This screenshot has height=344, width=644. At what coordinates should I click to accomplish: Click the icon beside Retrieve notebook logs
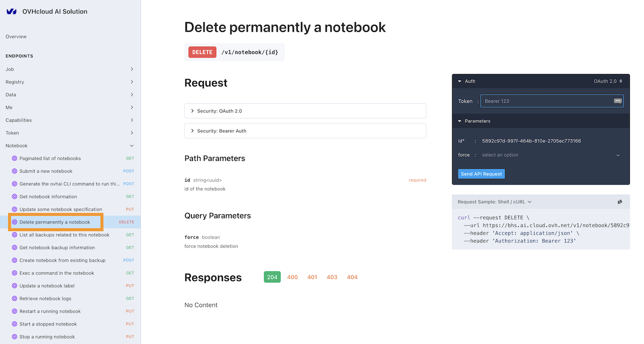[14, 298]
